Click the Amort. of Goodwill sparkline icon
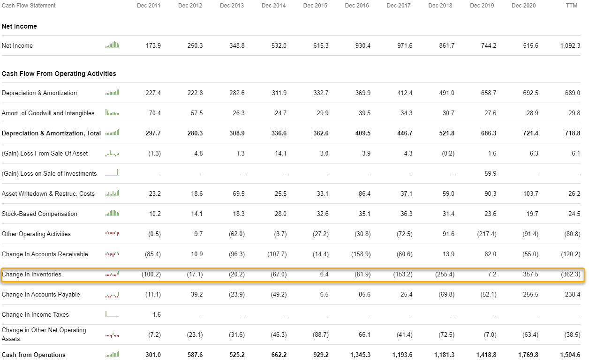589x364 pixels. (x=112, y=112)
